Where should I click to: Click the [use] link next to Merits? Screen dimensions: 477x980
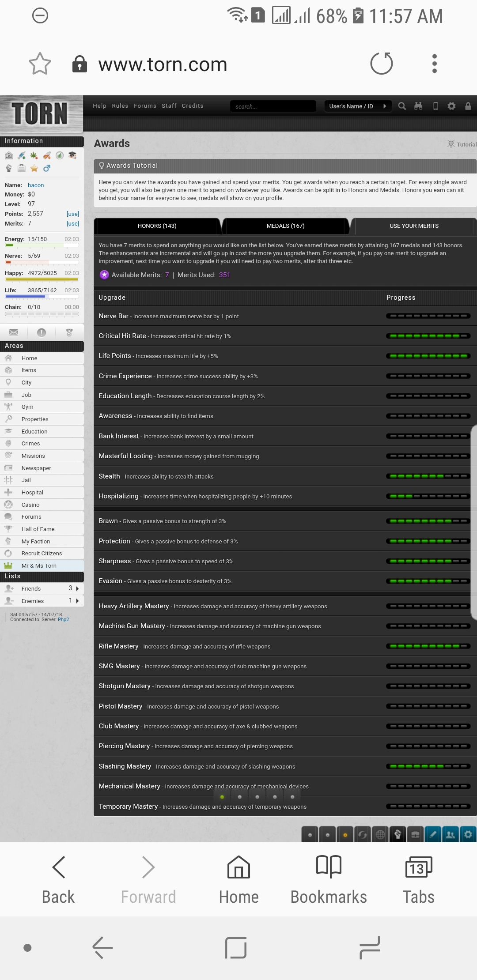(x=73, y=223)
